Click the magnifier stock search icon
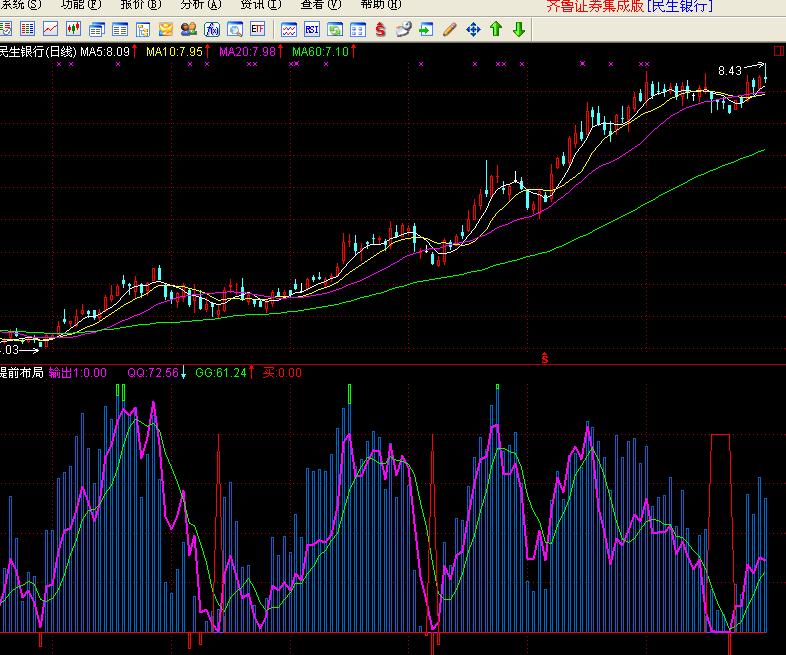The height and width of the screenshot is (655, 786). [x=235, y=30]
